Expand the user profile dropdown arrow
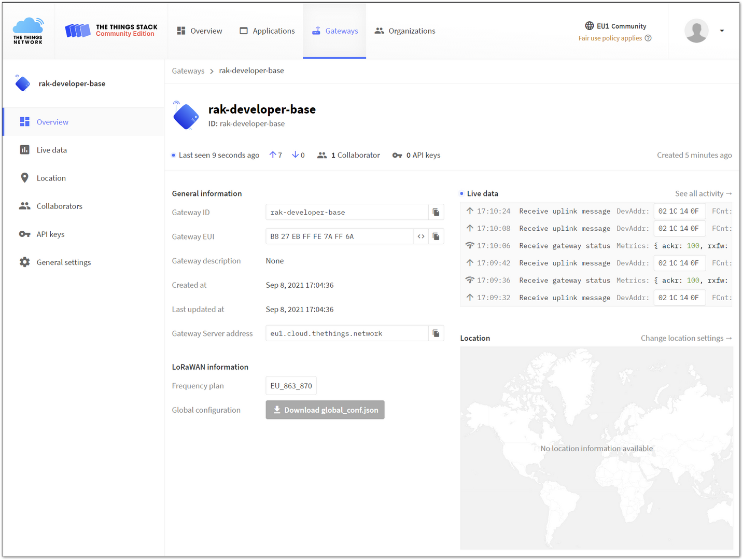The width and height of the screenshot is (743, 560). (x=722, y=31)
